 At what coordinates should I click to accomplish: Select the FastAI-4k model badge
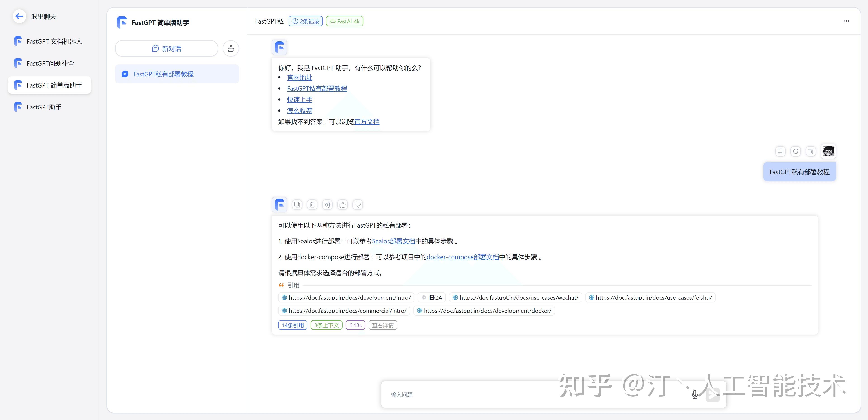344,21
